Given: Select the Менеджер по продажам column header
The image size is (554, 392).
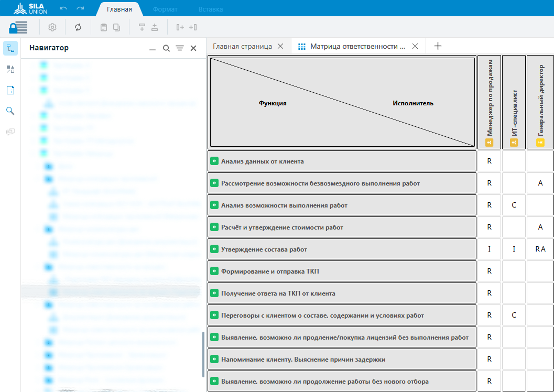Looking at the screenshot, I should (489, 102).
